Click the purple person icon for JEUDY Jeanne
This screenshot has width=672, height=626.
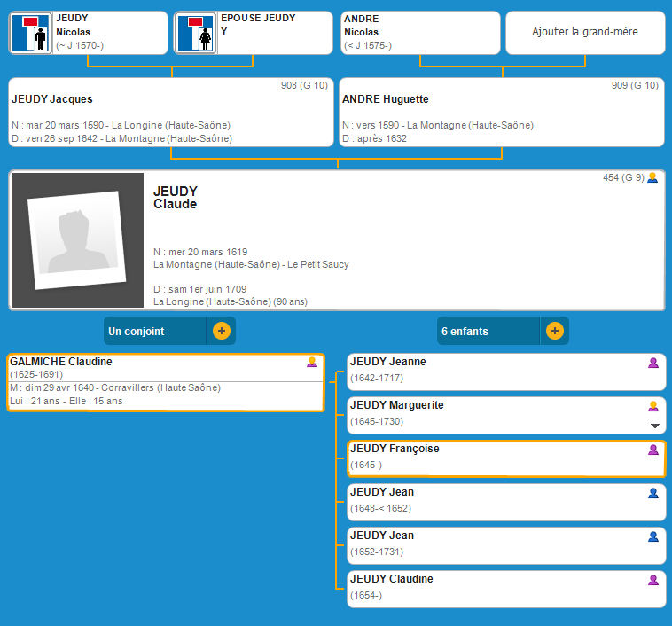(653, 363)
